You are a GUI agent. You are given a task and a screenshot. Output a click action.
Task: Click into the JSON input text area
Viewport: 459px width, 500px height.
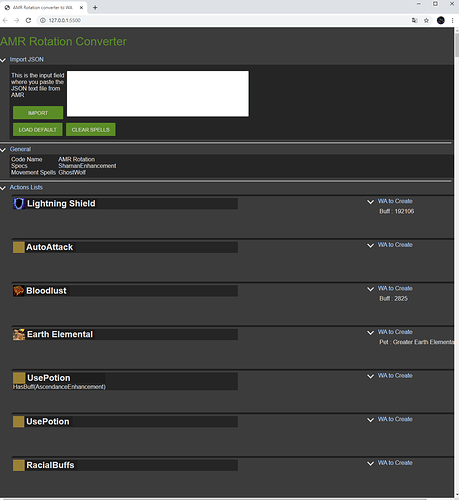coord(158,94)
